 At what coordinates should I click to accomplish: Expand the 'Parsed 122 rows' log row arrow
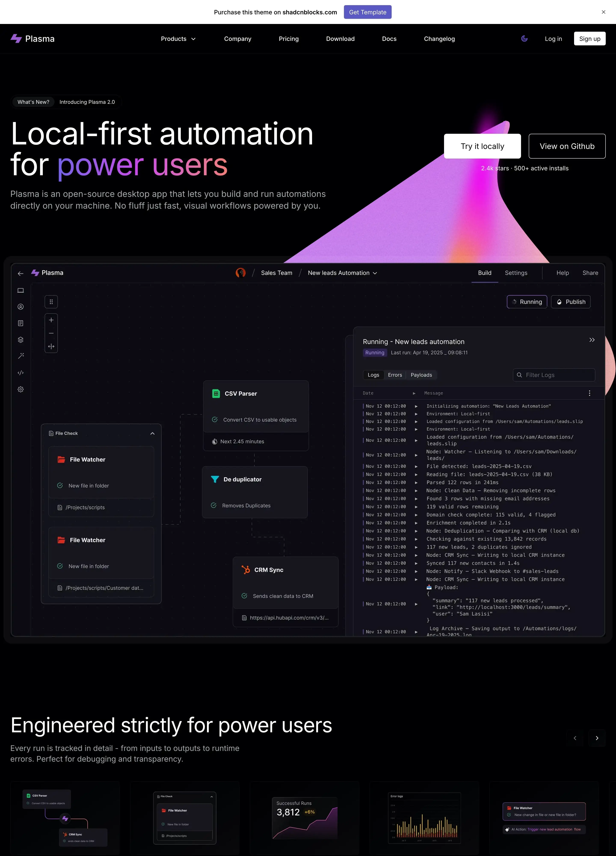coord(416,483)
